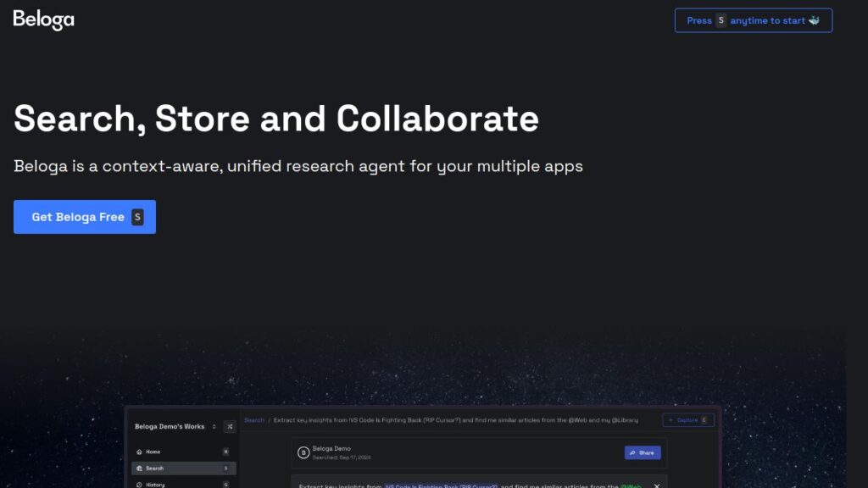This screenshot has width=868, height=488.
Task: Click Press S anytime to start button
Action: pos(753,20)
